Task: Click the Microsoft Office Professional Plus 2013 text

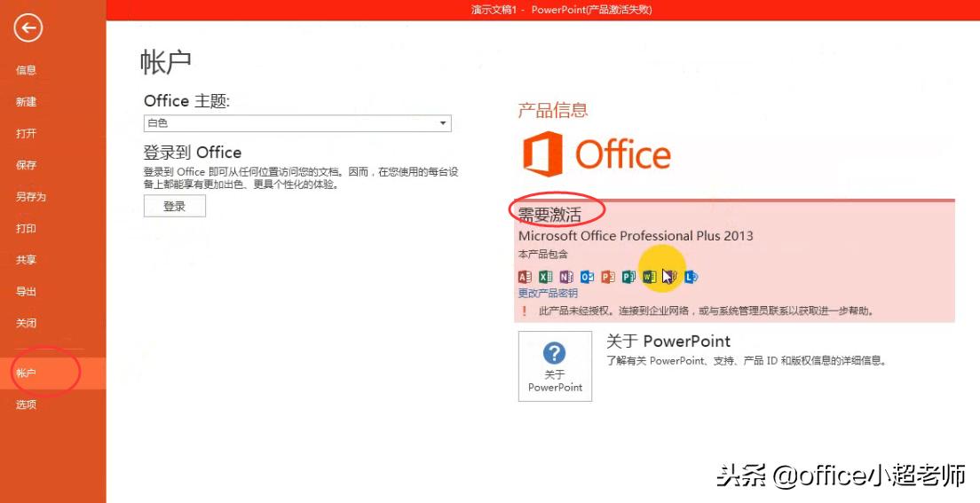Action: [636, 236]
